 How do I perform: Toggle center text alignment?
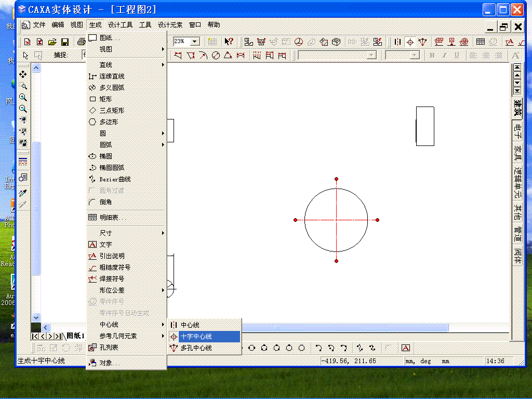486,55
